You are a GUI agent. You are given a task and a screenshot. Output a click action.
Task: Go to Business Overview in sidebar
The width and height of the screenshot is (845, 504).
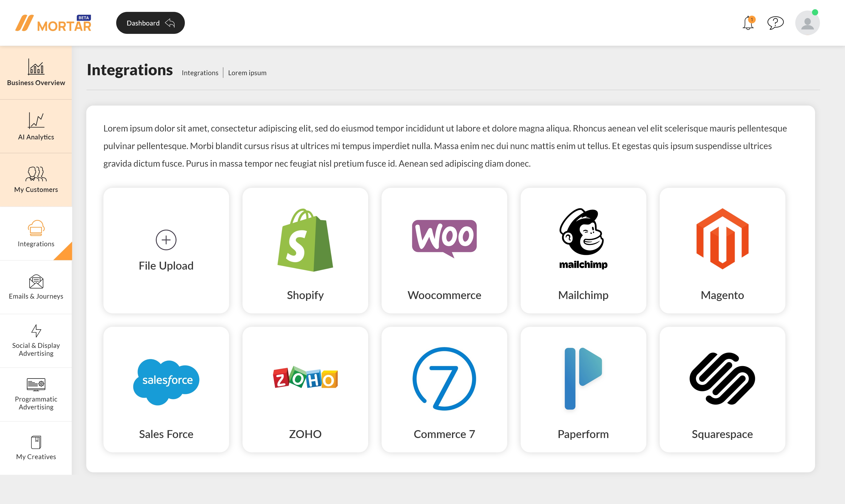36,73
